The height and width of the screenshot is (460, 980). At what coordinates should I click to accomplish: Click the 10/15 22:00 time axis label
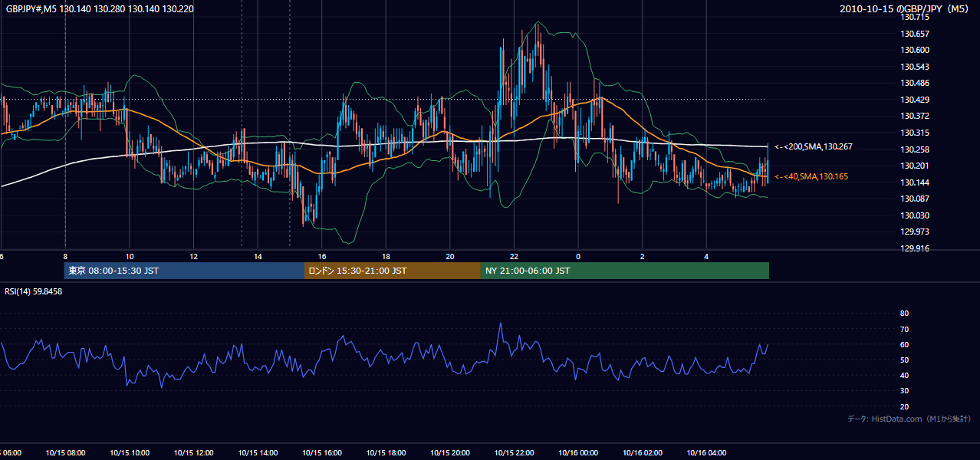[514, 453]
